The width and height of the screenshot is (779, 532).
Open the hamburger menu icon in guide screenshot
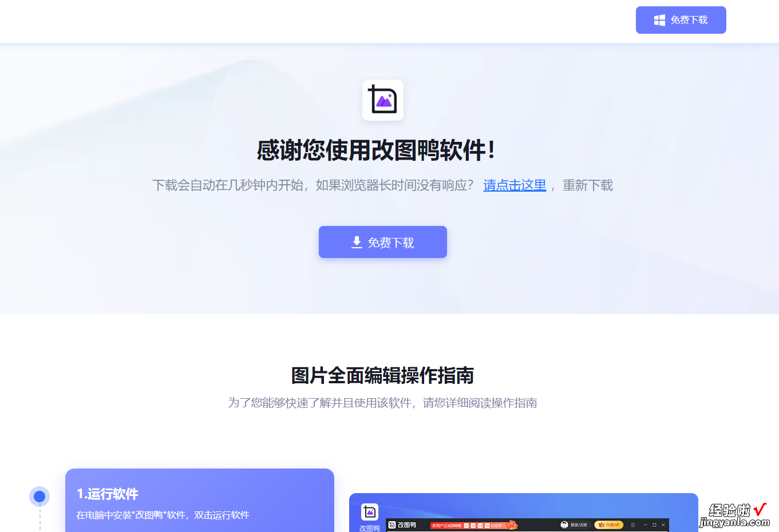coord(632,525)
